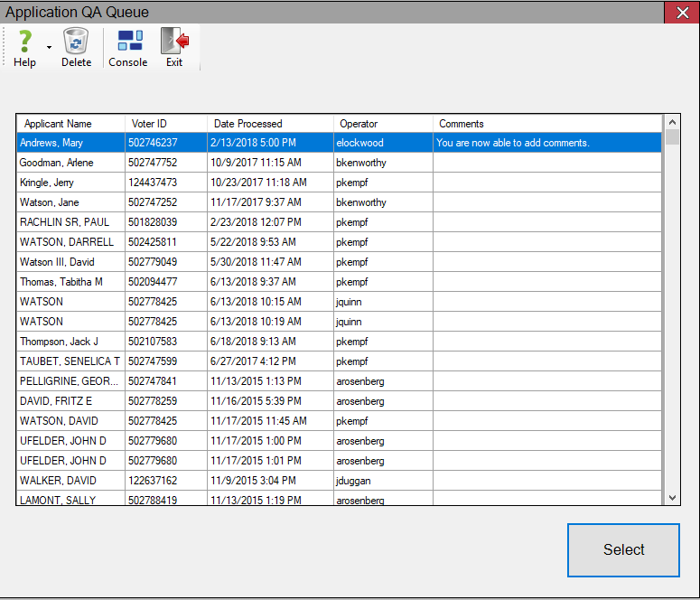Select the TAUBET, SENELICA T row
The image size is (700, 600).
click(339, 361)
